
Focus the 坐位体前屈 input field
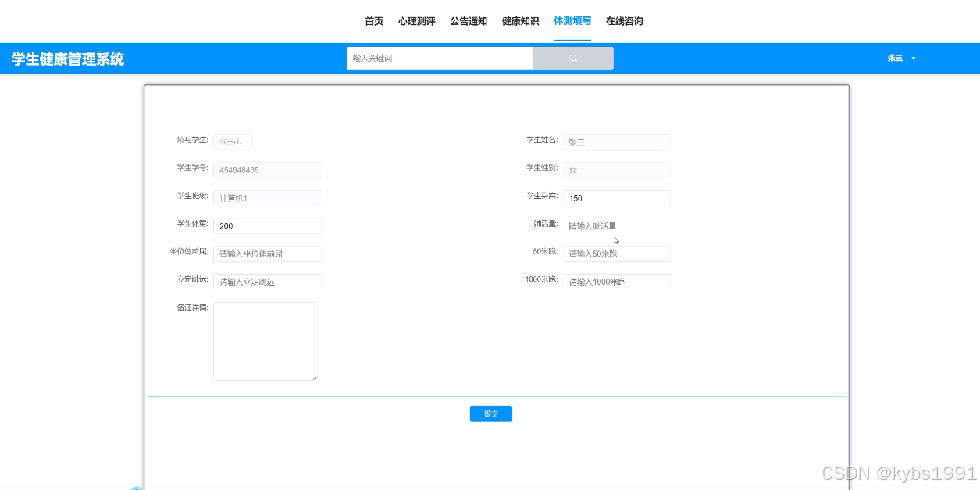(x=267, y=254)
